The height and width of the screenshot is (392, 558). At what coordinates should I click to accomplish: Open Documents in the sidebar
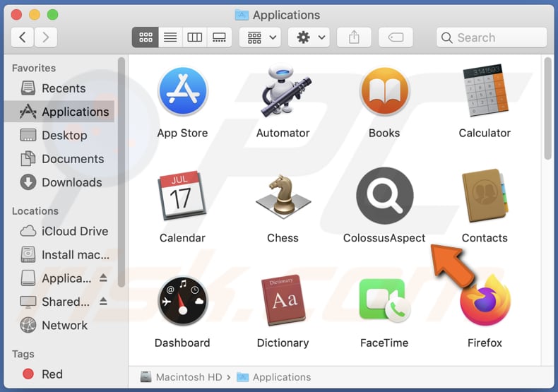pos(60,159)
